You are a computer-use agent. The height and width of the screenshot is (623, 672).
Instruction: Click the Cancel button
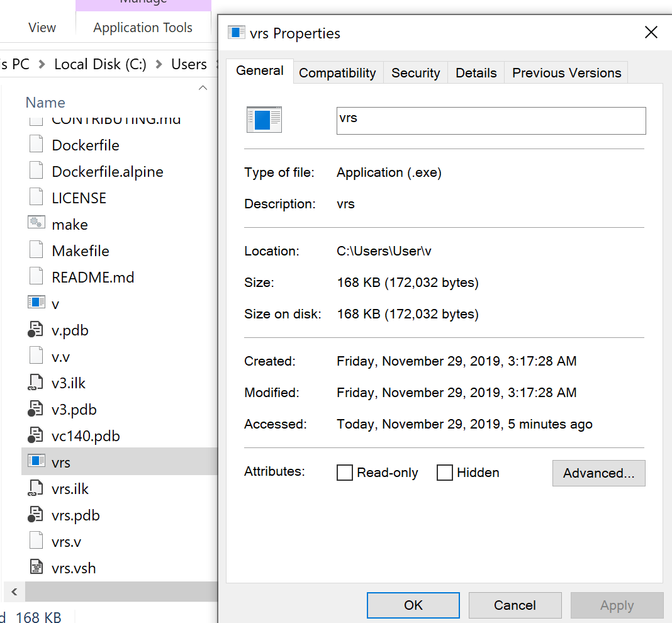pyautogui.click(x=515, y=605)
